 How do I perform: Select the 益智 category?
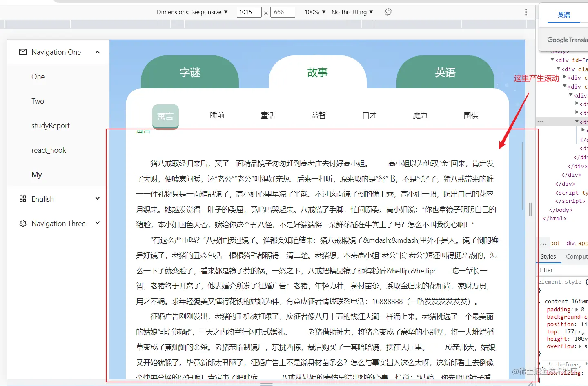[318, 115]
